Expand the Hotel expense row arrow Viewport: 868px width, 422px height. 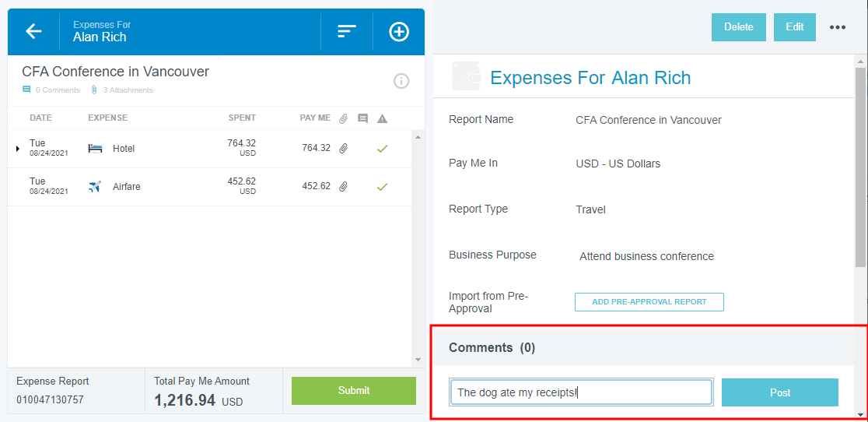coord(18,148)
